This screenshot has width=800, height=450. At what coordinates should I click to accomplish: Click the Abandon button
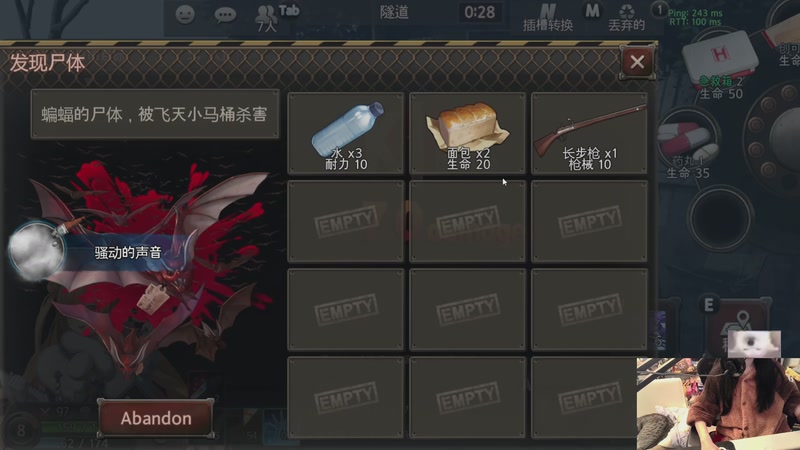coord(156,418)
